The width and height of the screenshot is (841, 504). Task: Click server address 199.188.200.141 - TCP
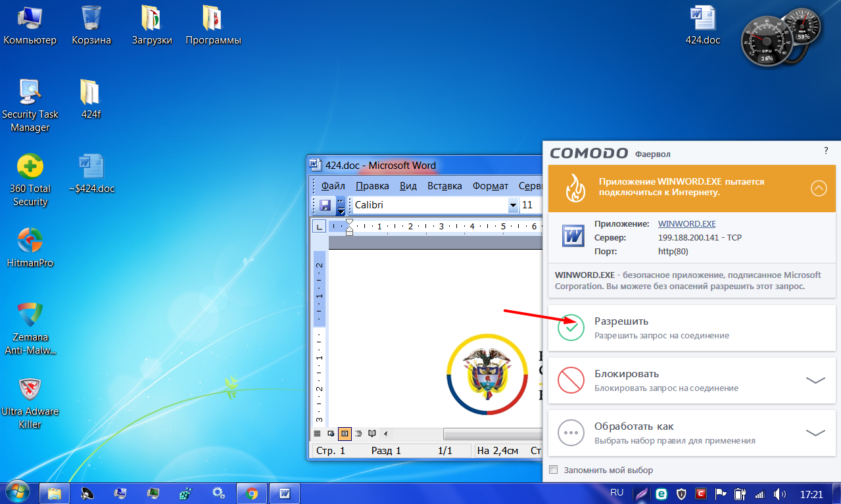pyautogui.click(x=700, y=237)
